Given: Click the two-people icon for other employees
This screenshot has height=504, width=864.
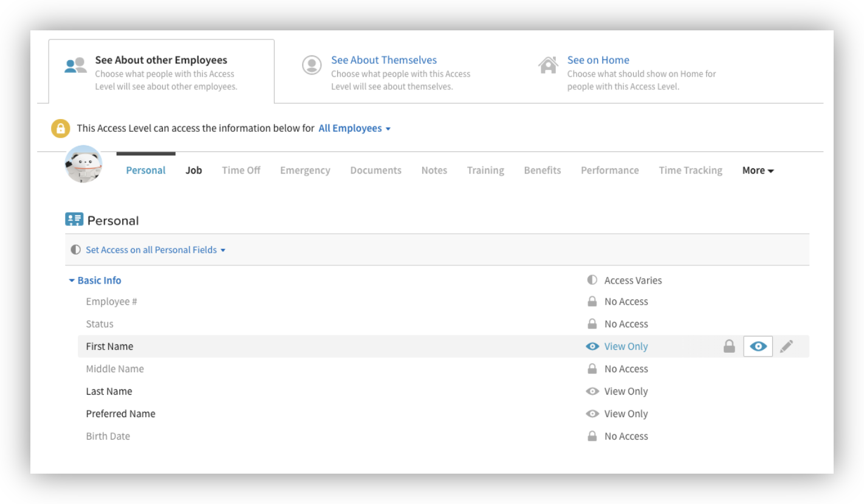Looking at the screenshot, I should 76,66.
